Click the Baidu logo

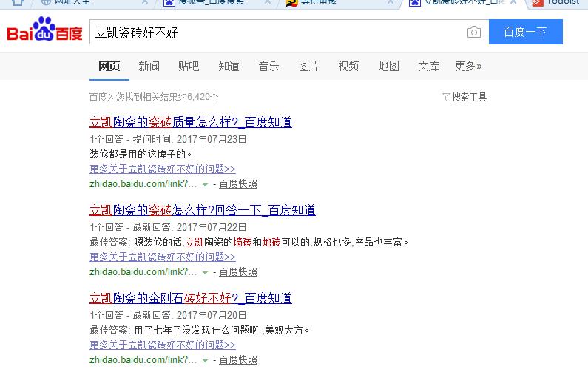44,30
